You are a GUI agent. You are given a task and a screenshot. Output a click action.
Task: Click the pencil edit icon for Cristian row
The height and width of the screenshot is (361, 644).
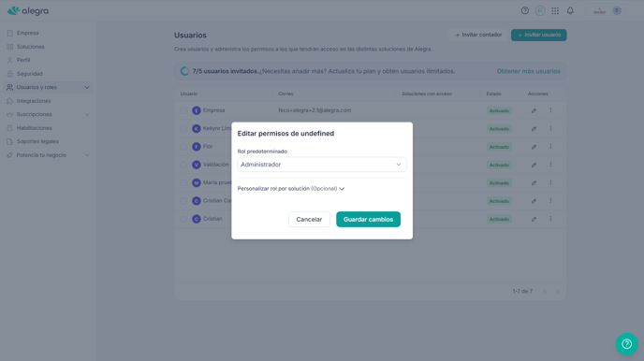(534, 219)
